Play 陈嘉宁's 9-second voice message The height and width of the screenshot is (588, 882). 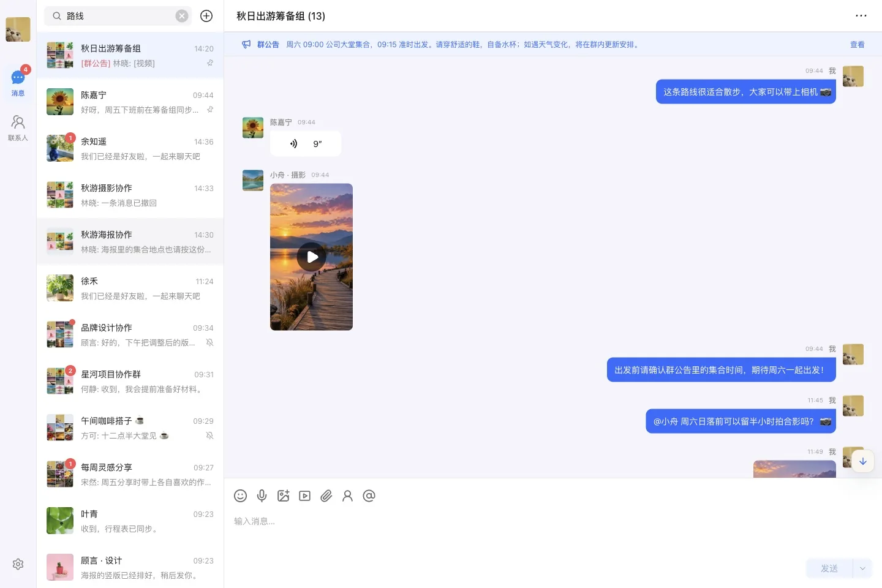(x=305, y=143)
